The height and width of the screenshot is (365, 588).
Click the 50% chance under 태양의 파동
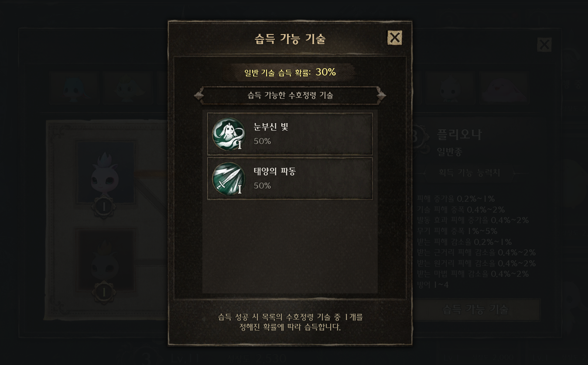tap(262, 186)
